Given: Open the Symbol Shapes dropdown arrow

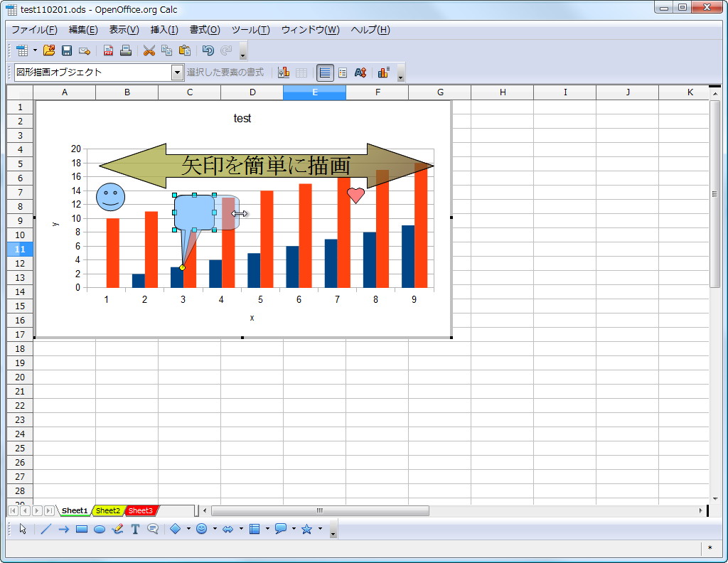Looking at the screenshot, I should click(215, 529).
